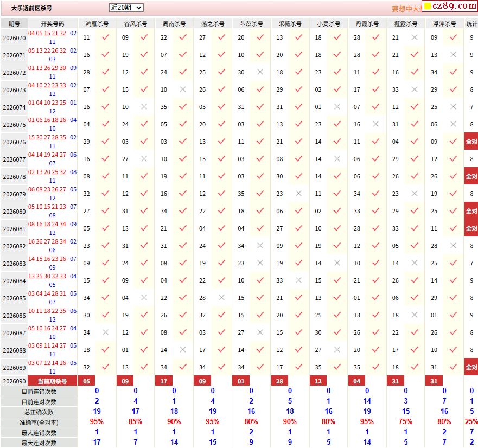Click current kill number 05 under 鸿雁杀号
Image resolution: width=478 pixels, height=448 pixels.
87,381
